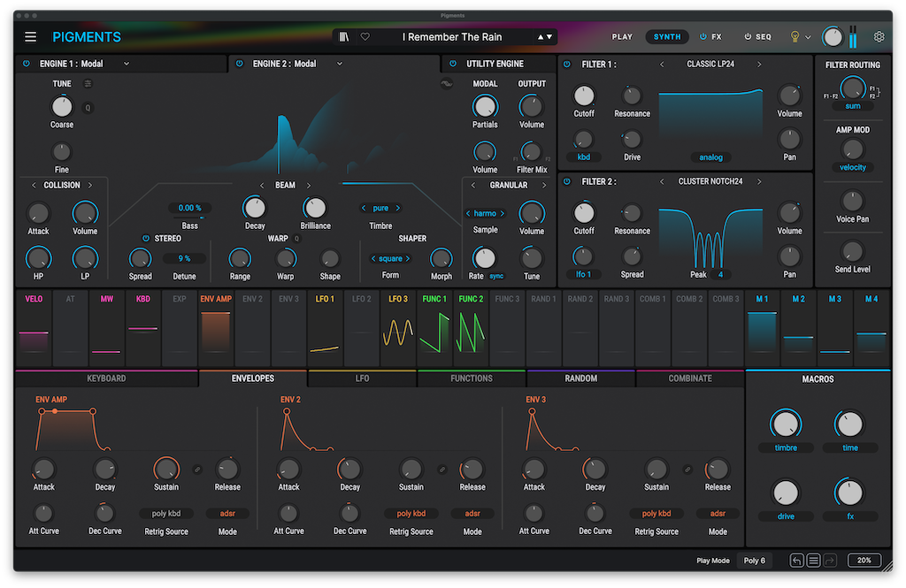Switch to RANDOM tab

(580, 378)
